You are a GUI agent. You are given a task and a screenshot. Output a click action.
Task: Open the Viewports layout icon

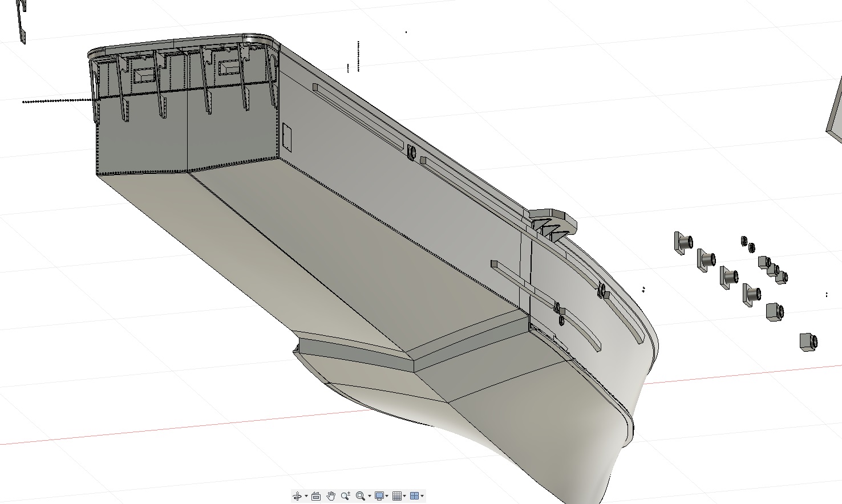415,496
